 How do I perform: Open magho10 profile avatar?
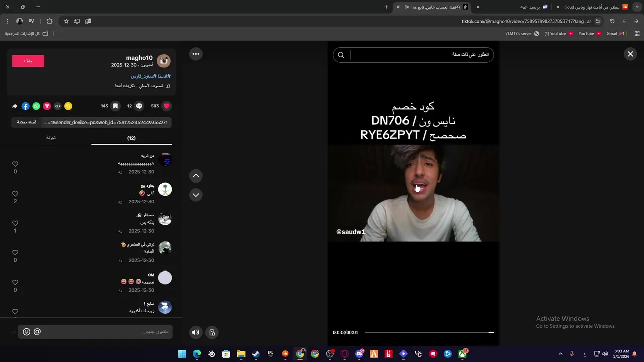click(x=164, y=61)
